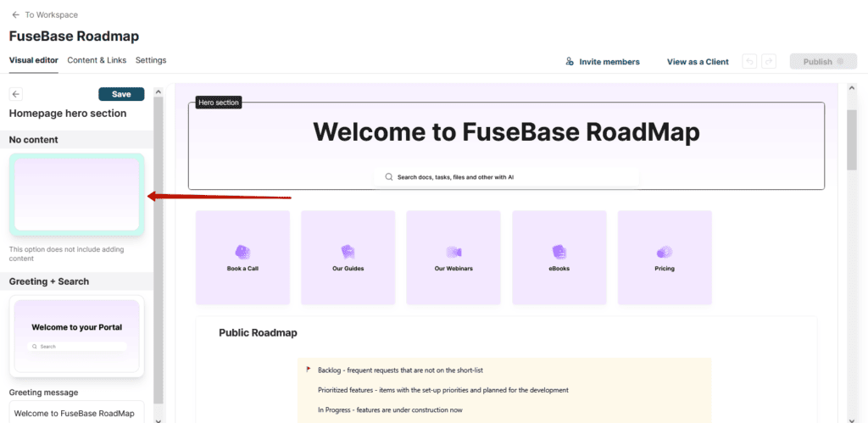Screen dimensions: 868x423
Task: Click the magnifier icon in hero search bar
Action: (388, 177)
